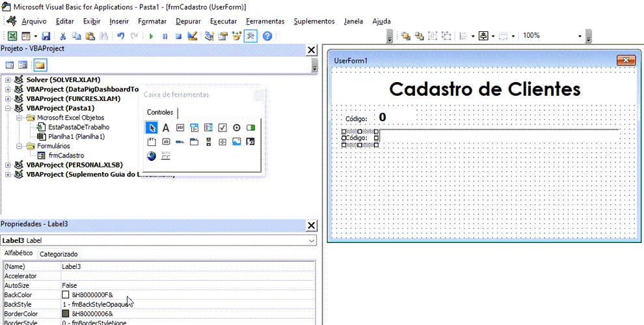Save the project with the floppy icon
Screen dimensions: 644x325
[x=46, y=36]
